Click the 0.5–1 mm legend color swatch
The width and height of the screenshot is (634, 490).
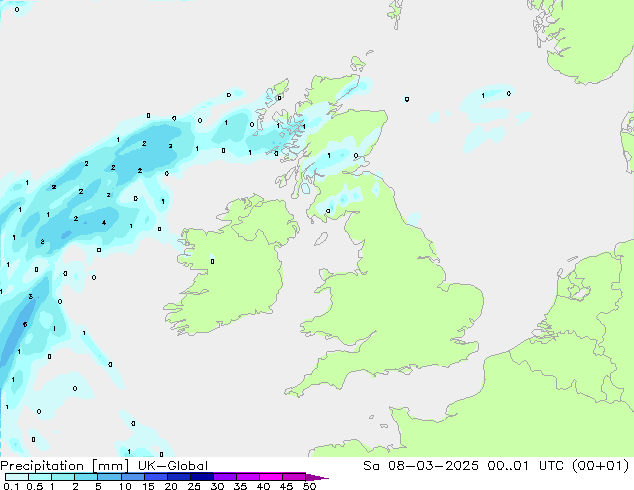(x=40, y=477)
